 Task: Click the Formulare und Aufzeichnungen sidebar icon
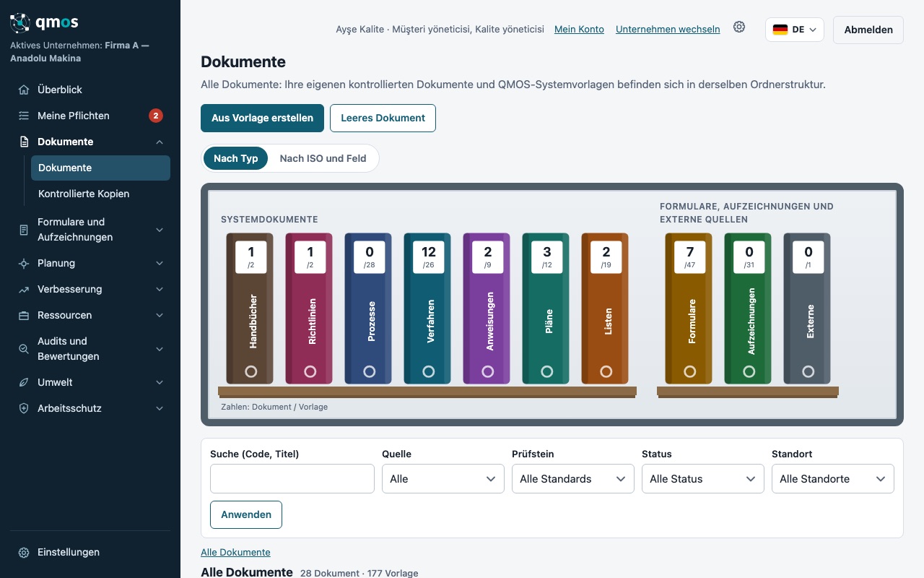24,230
